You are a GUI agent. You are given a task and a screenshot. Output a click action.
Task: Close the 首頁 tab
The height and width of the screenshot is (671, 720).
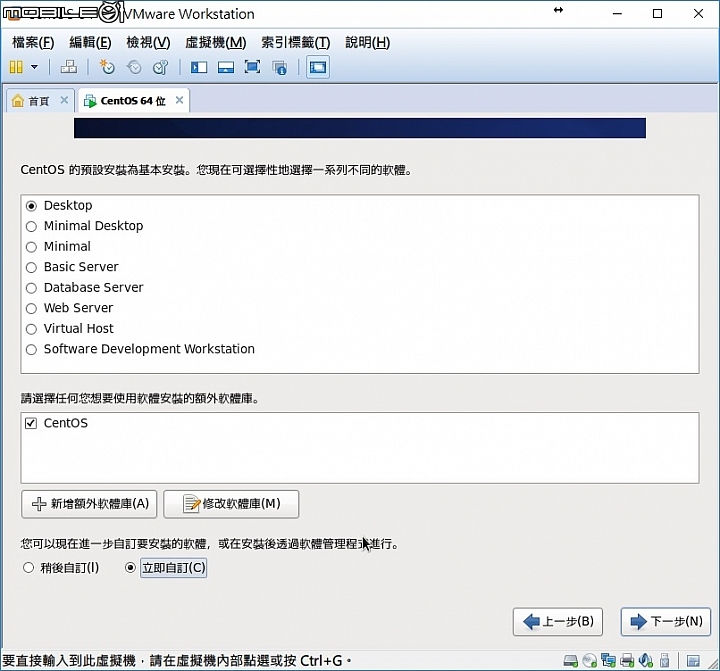[64, 100]
